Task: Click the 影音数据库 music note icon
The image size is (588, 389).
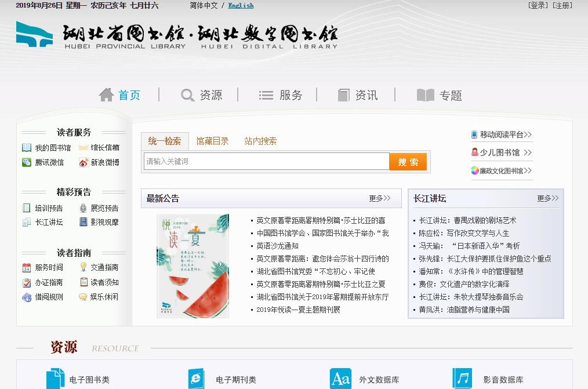Action: (462, 379)
